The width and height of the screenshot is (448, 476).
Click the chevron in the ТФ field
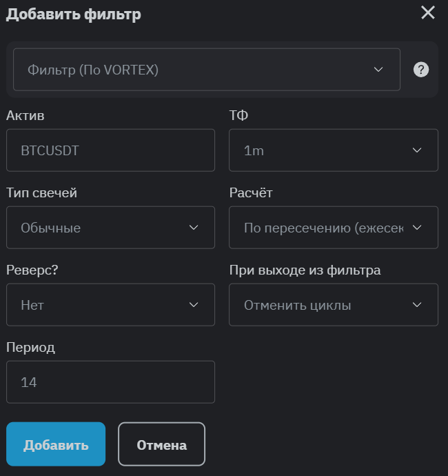click(x=416, y=150)
